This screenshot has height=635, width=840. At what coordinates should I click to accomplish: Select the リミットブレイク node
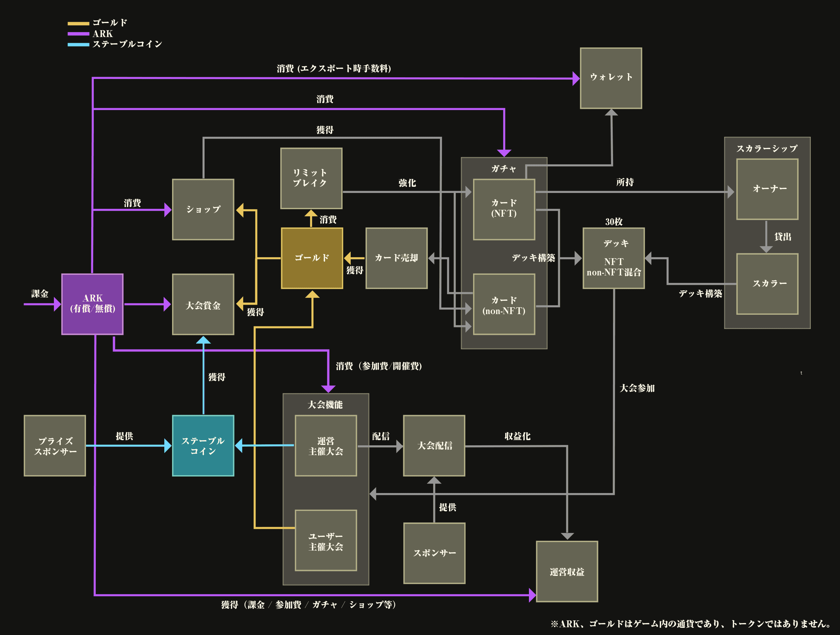point(311,178)
